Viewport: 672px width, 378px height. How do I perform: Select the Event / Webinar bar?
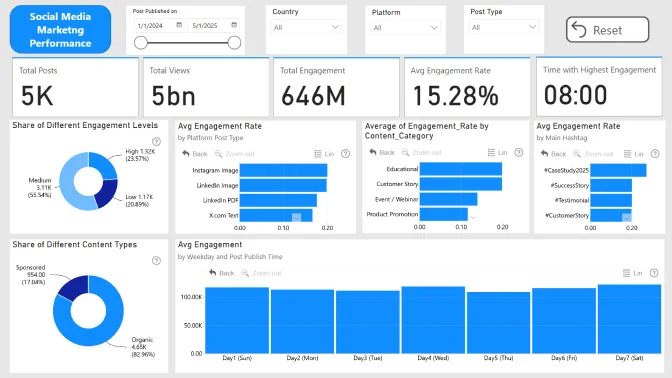(x=448, y=199)
